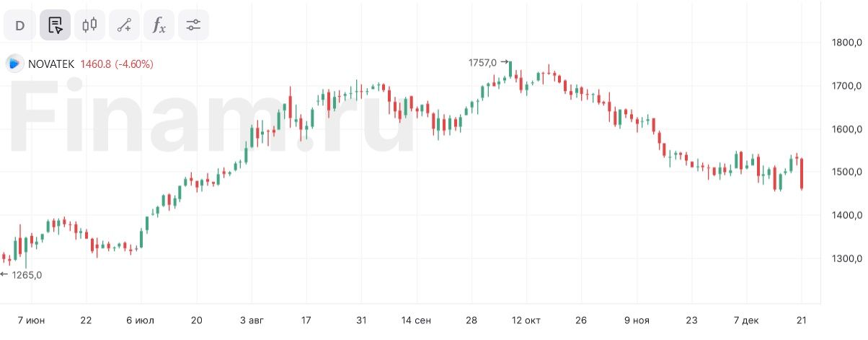Click the last red candle on the chart
This screenshot has width=868, height=340.
[x=802, y=174]
